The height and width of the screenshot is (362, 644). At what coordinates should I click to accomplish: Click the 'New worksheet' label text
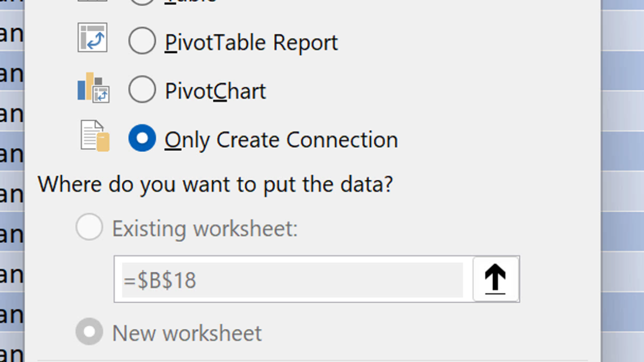(x=187, y=333)
